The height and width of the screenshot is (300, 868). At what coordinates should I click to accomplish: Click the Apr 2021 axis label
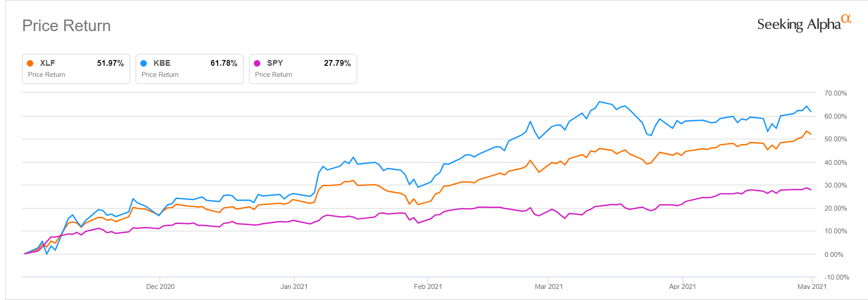pos(682,287)
